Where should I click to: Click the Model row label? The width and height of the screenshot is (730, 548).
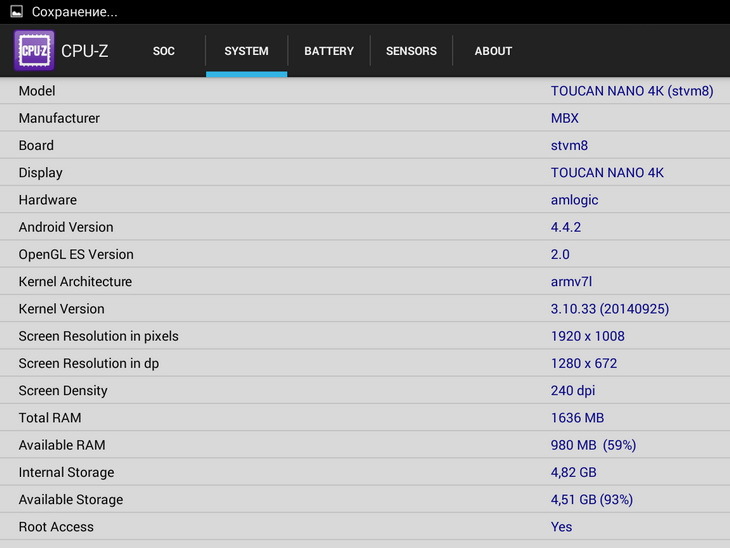[x=37, y=91]
